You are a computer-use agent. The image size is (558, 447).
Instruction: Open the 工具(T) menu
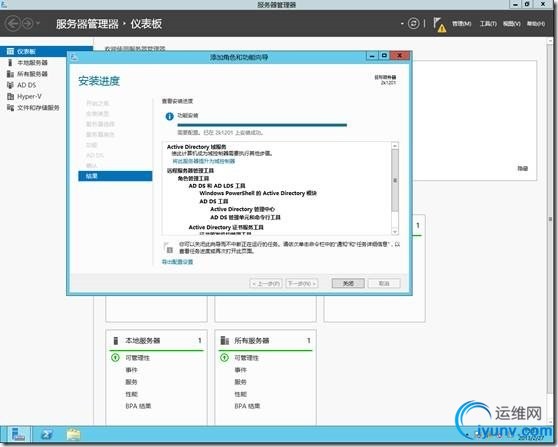488,24
